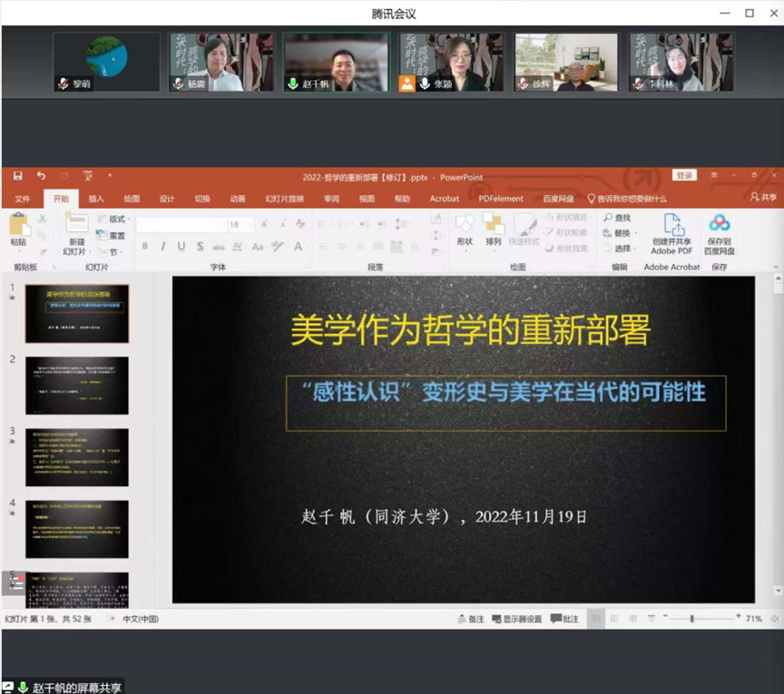This screenshot has height=694, width=784.
Task: Click the Undo arrow icon
Action: [x=41, y=175]
